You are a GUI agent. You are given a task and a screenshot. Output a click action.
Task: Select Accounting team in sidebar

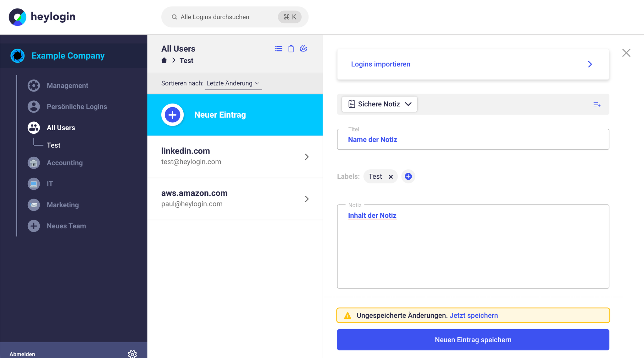pyautogui.click(x=65, y=163)
